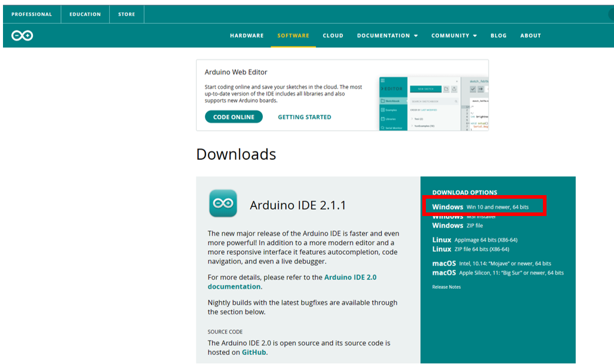Image resolution: width=614 pixels, height=364 pixels.
Task: Download Windows Win 10 and newer 64 bits
Action: click(480, 207)
